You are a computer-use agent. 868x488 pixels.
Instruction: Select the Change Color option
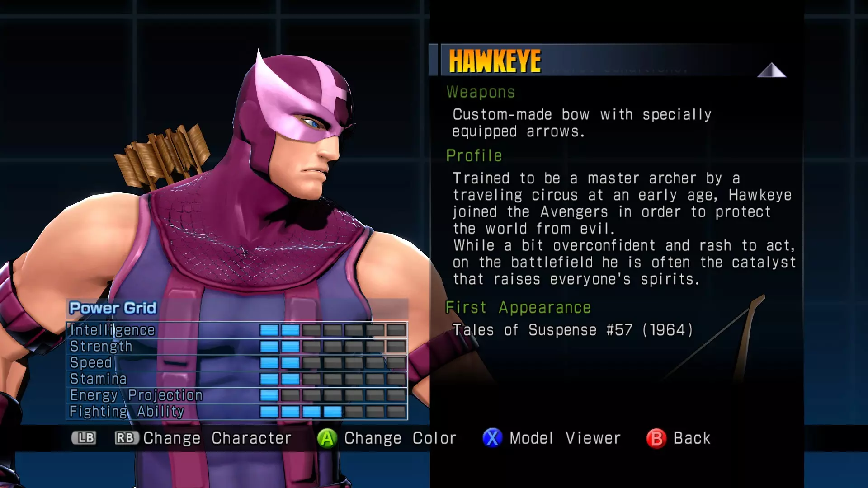pyautogui.click(x=400, y=438)
